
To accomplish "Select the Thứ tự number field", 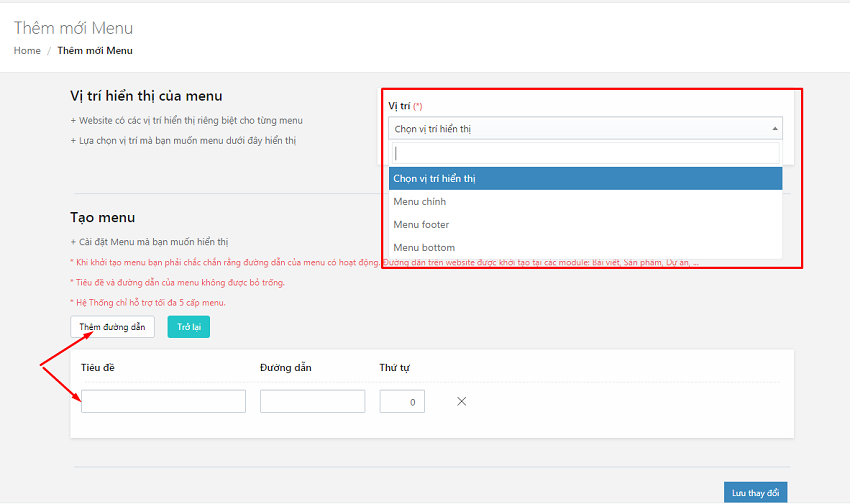I will coord(402,401).
